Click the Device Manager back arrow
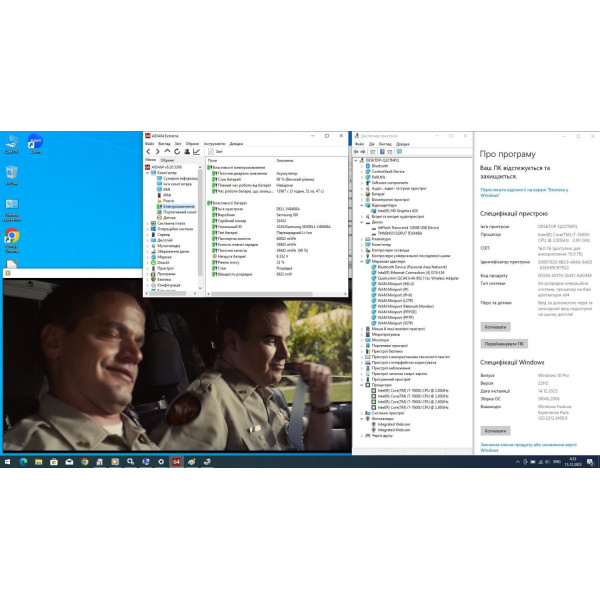The image size is (600, 600). tap(356, 152)
